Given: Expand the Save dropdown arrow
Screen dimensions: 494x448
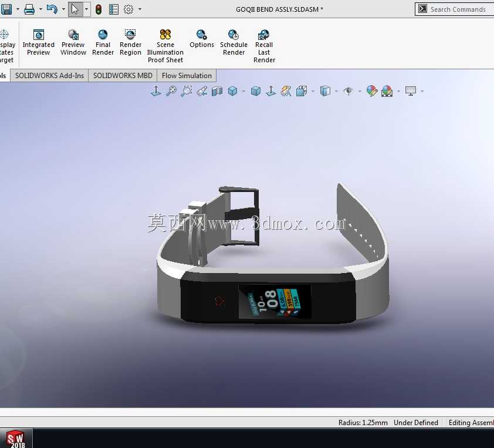Looking at the screenshot, I should [x=18, y=9].
